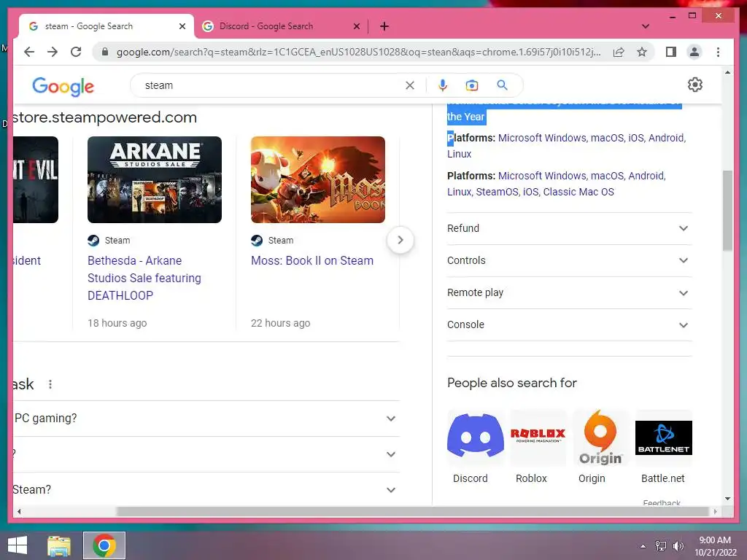
Task: Show hidden system tray icons
Action: click(643, 546)
